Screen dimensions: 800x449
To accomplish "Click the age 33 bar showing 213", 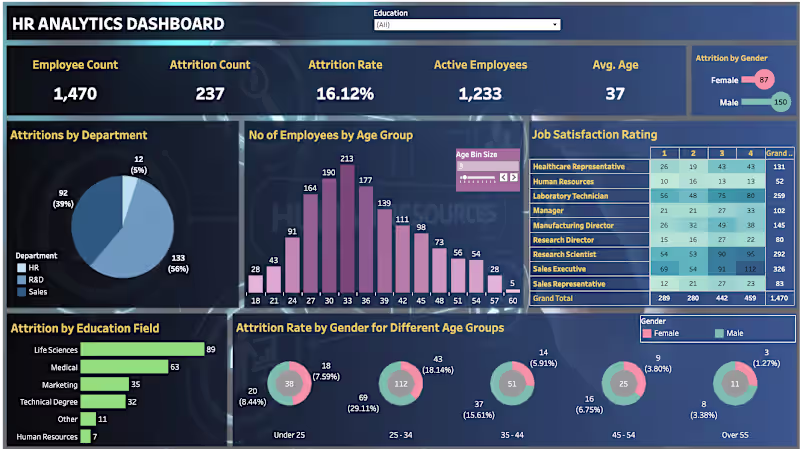I will coord(347,229).
